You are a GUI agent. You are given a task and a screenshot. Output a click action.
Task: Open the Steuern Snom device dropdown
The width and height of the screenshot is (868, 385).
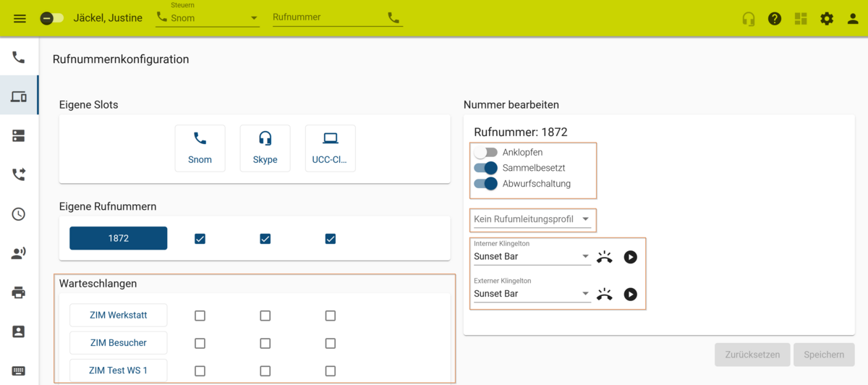[x=208, y=18]
